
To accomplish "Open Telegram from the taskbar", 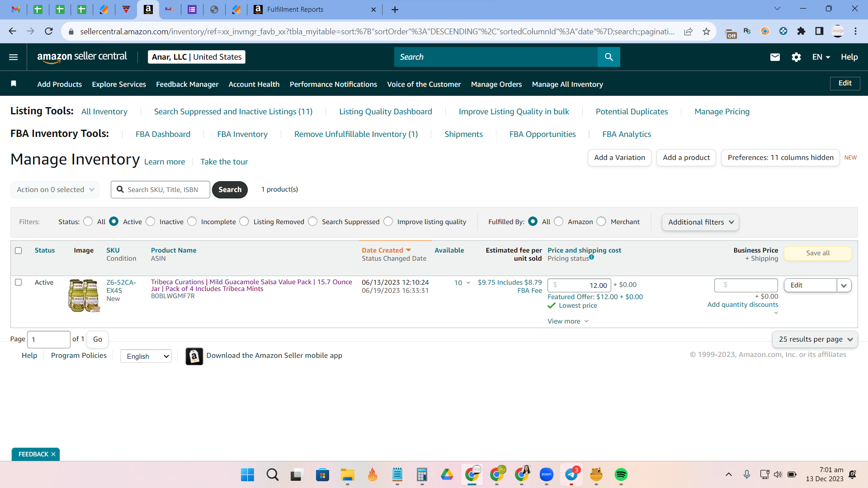I will click(x=571, y=474).
